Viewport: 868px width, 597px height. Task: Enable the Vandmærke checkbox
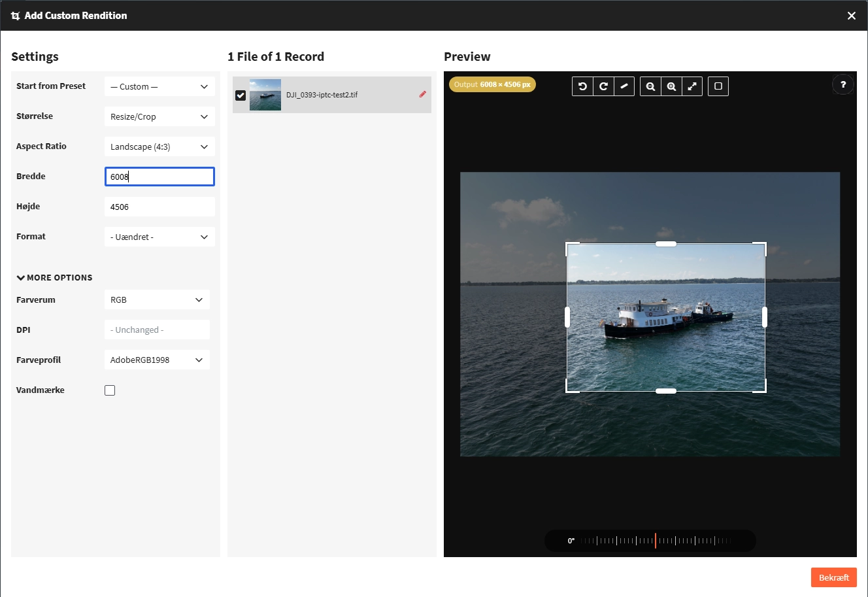pos(110,390)
